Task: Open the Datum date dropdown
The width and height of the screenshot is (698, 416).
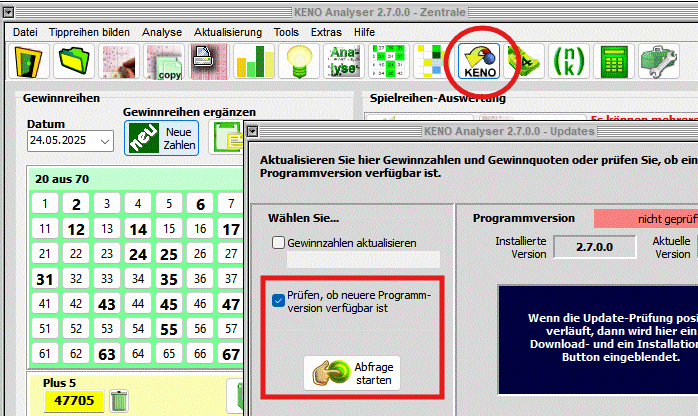Action: [105, 141]
